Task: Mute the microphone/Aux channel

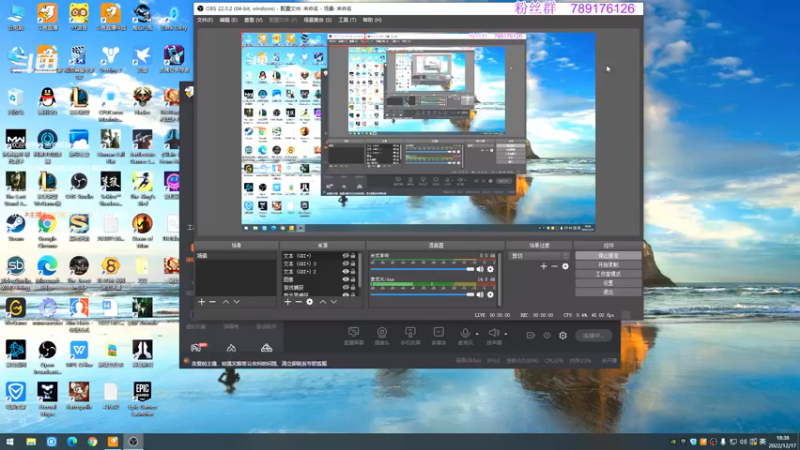Action: 480,294
